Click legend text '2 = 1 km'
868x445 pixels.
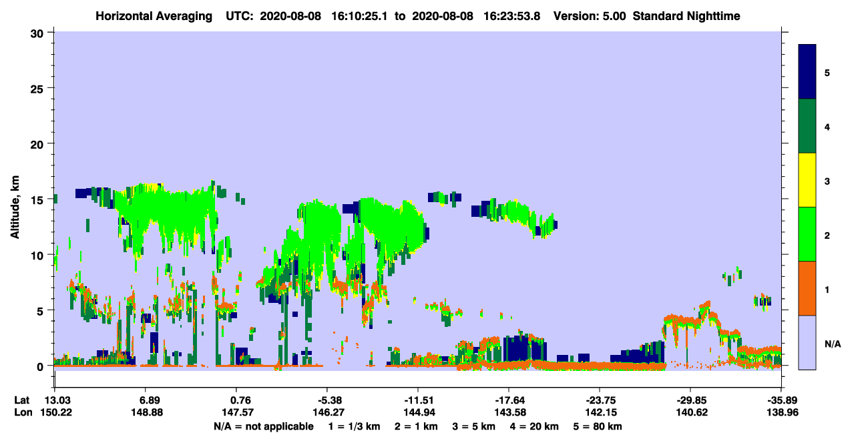click(x=417, y=426)
